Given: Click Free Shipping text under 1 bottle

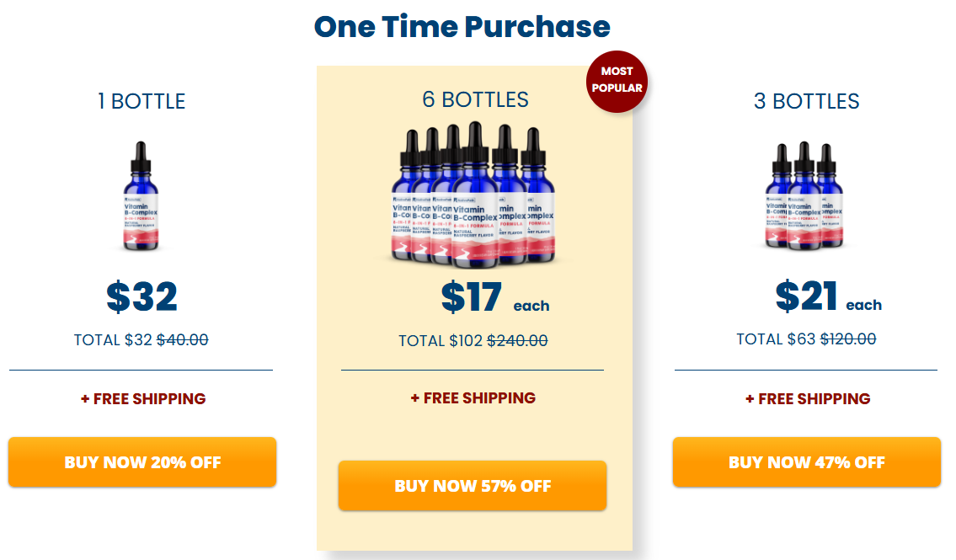Looking at the screenshot, I should pyautogui.click(x=143, y=399).
